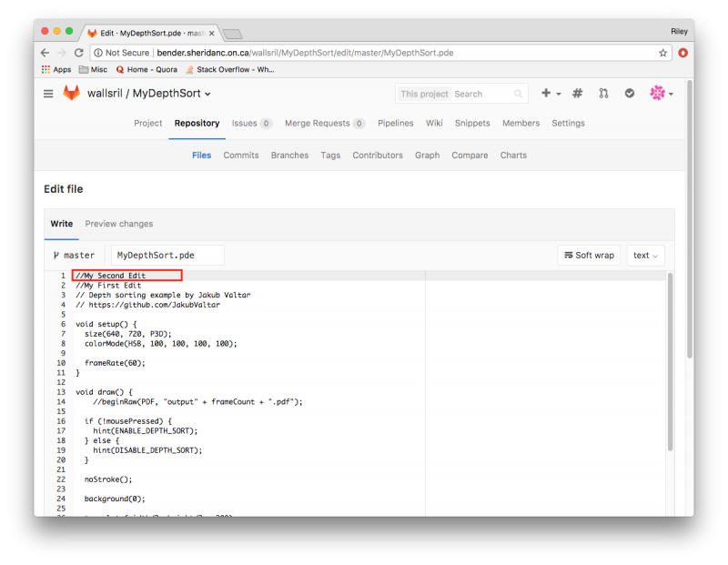Screen dimensions: 728x565
Task: Open the Issues tab
Action: click(252, 123)
